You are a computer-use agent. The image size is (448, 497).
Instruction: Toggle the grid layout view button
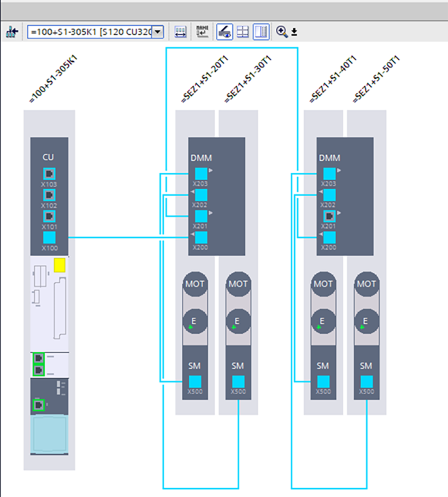click(243, 32)
